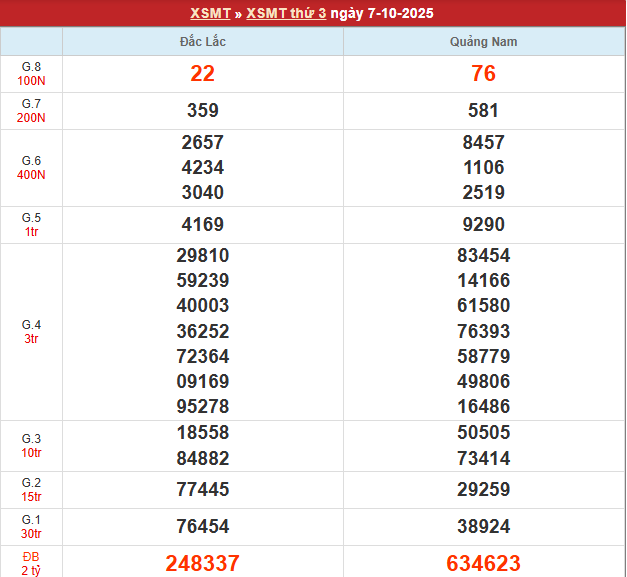Click the G.7 200N row label
Image resolution: width=627 pixels, height=577 pixels.
click(x=32, y=111)
